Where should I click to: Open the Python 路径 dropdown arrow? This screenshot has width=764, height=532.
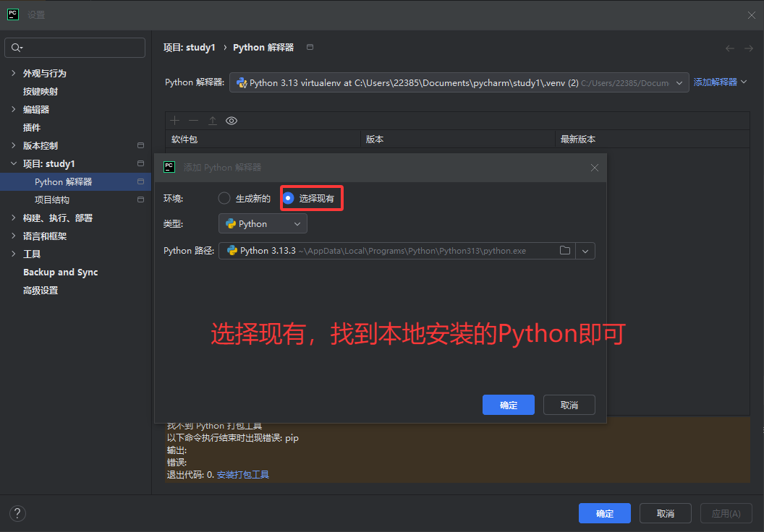[585, 251]
